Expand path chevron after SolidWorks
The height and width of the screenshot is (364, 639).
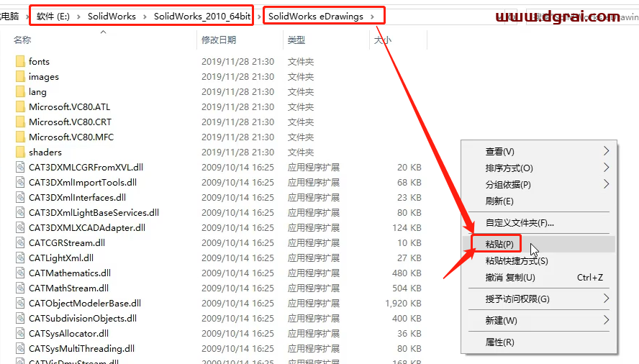click(x=145, y=17)
